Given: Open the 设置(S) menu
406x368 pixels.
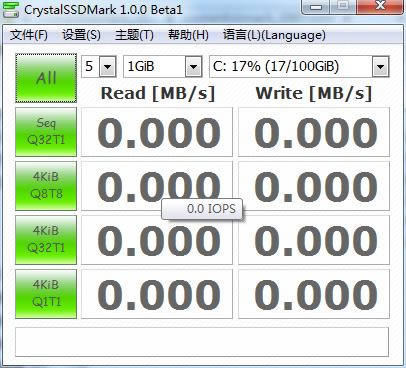Looking at the screenshot, I should (81, 35).
